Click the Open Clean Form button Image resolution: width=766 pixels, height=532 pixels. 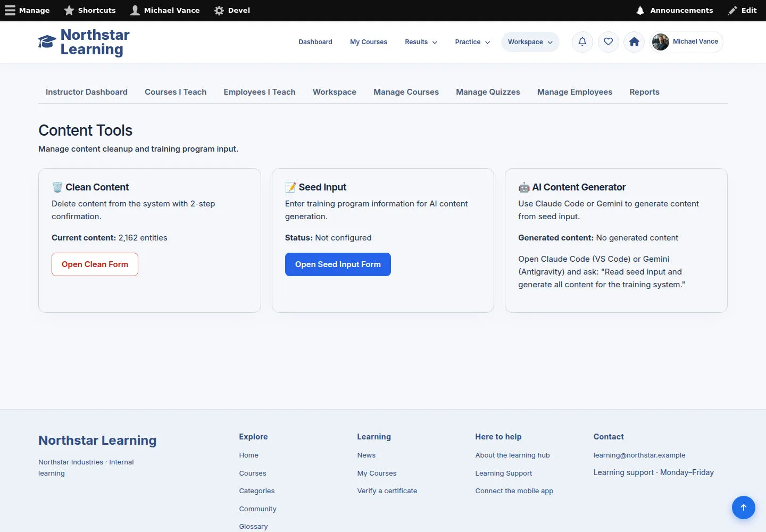point(95,264)
